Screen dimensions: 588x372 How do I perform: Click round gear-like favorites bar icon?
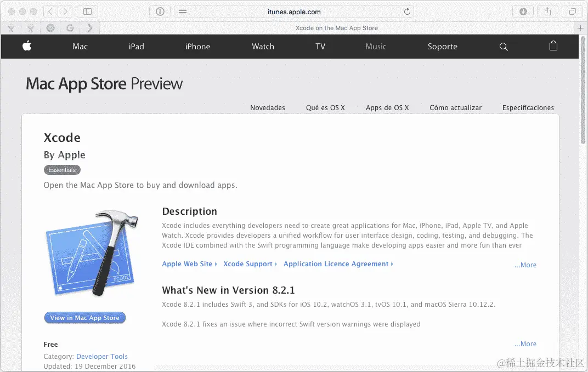point(50,28)
